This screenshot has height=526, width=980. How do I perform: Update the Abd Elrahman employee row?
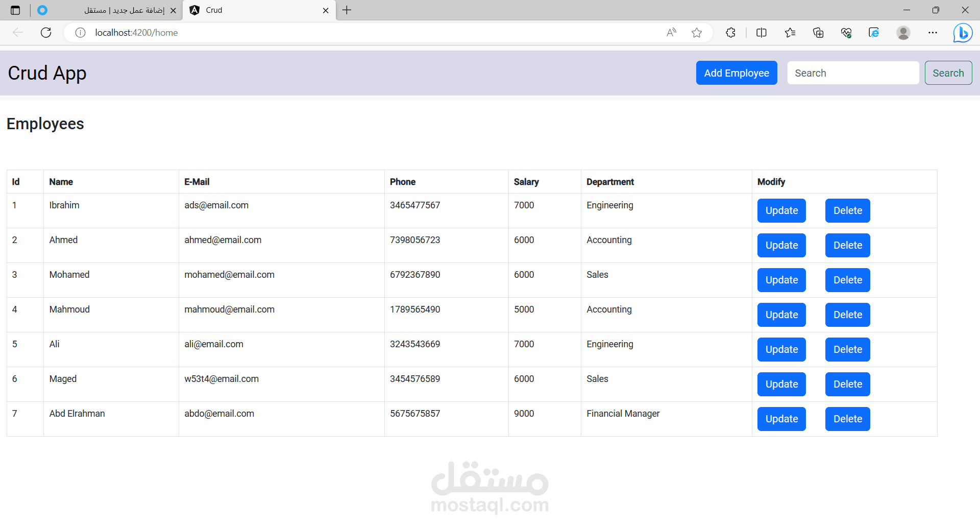[781, 419]
